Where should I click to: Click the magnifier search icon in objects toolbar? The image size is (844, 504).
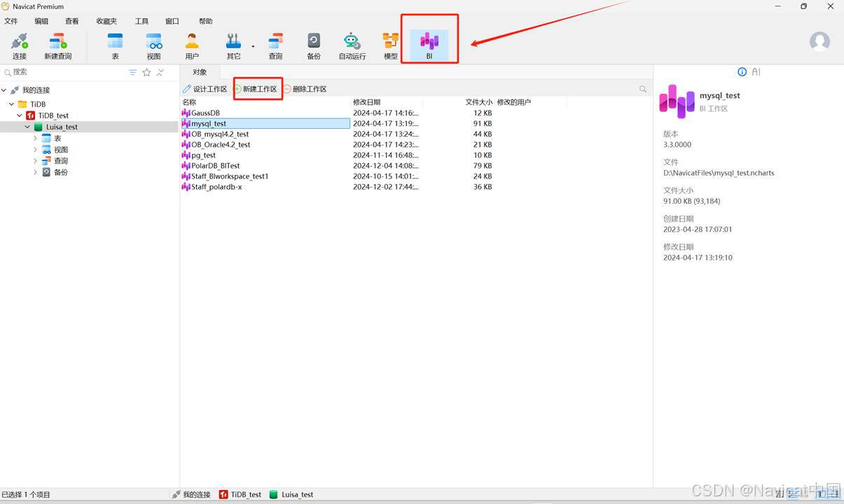pos(643,90)
